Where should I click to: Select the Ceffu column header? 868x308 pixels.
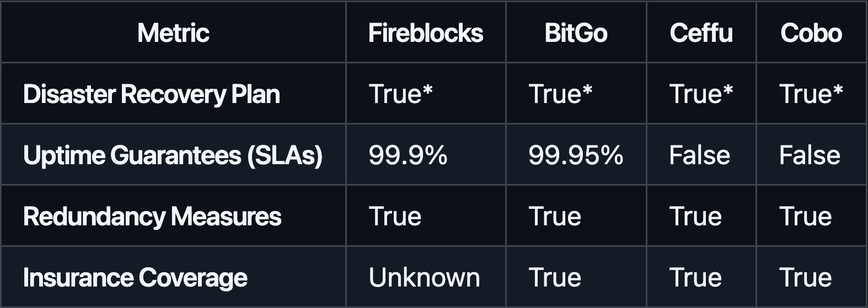pyautogui.click(x=701, y=33)
